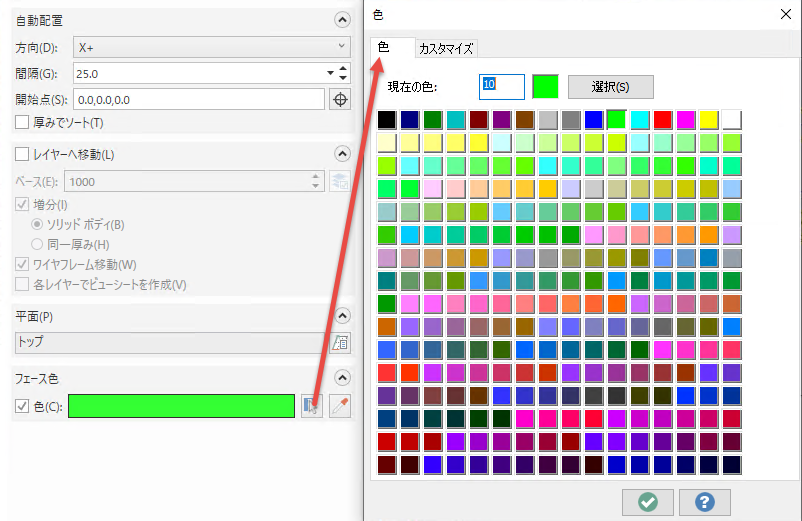This screenshot has width=802, height=521.
Task: Confirm with the green checkmark button
Action: 648,502
